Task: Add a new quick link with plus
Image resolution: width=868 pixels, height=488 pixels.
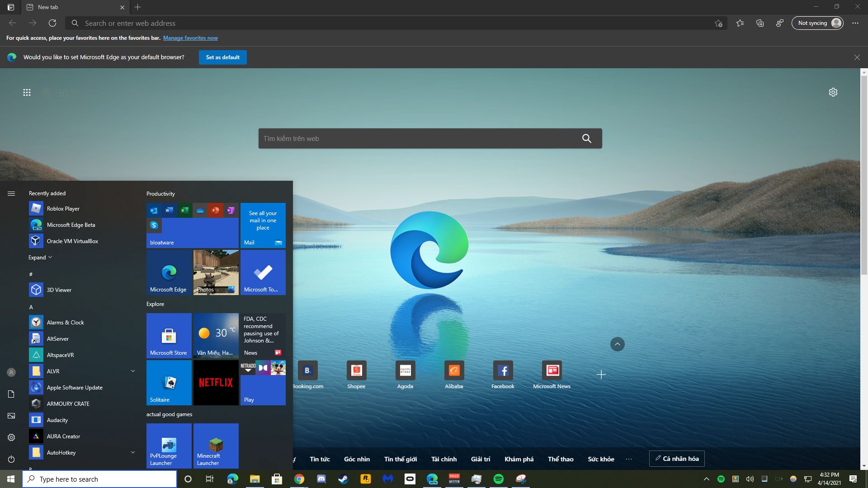Action: [x=601, y=375]
